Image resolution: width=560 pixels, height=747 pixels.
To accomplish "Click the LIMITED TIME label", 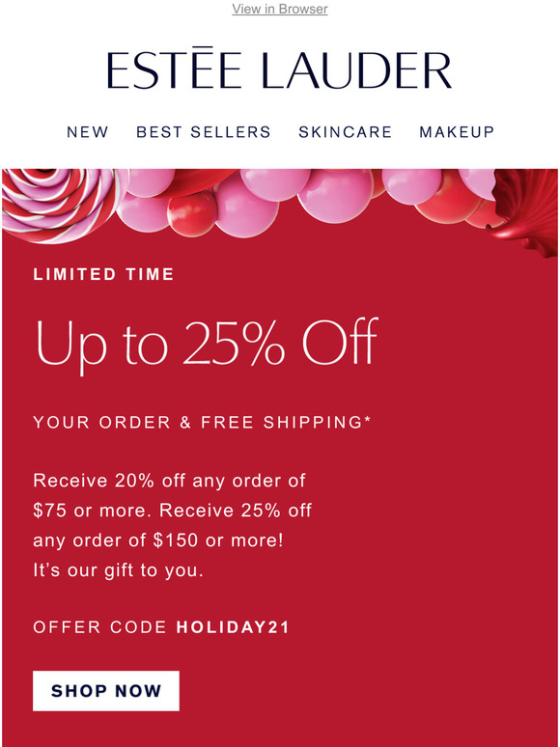I will pos(104,274).
